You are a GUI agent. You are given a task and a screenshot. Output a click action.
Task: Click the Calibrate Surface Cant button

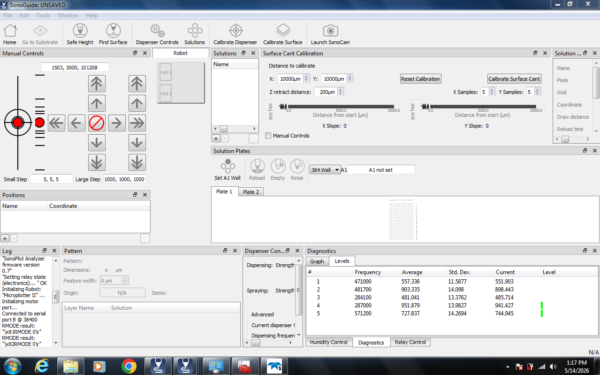click(x=514, y=78)
